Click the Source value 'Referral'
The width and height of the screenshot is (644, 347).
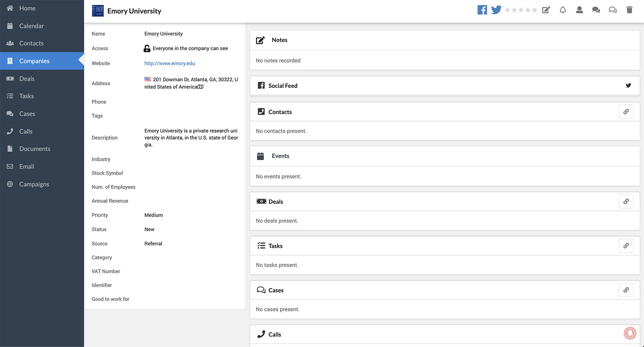tap(153, 244)
